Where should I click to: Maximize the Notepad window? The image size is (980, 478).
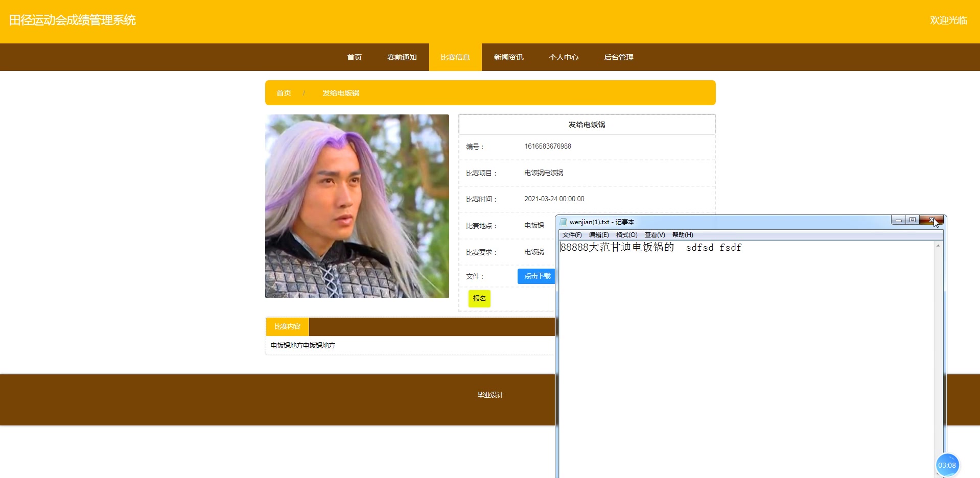click(x=912, y=220)
